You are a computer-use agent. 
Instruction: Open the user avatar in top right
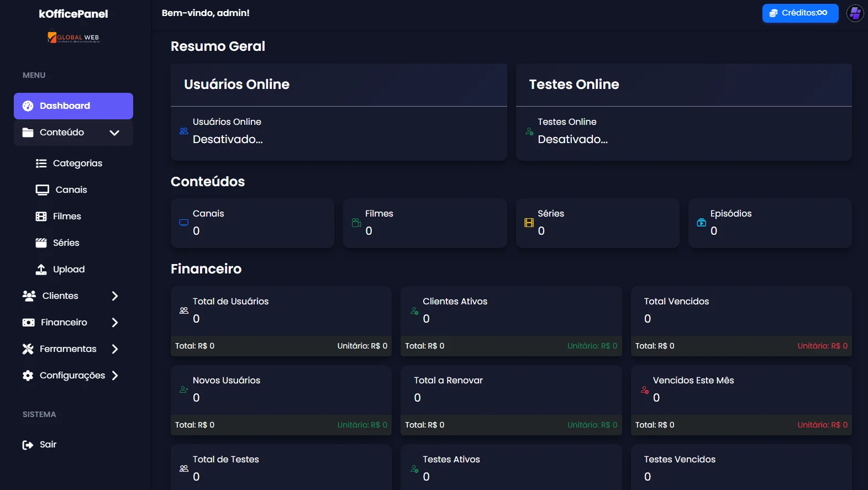tap(855, 13)
